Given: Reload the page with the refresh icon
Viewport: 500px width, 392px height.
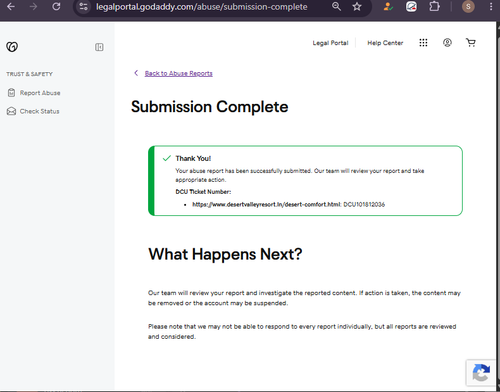Looking at the screenshot, I should [56, 6].
